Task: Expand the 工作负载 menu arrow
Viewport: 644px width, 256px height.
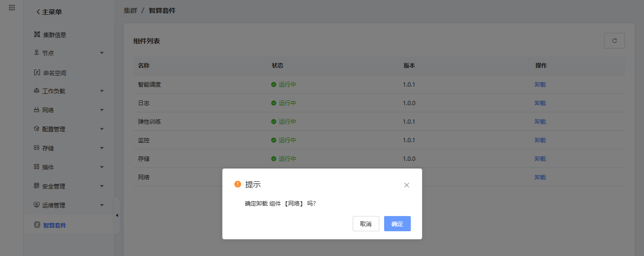Action: [102, 91]
